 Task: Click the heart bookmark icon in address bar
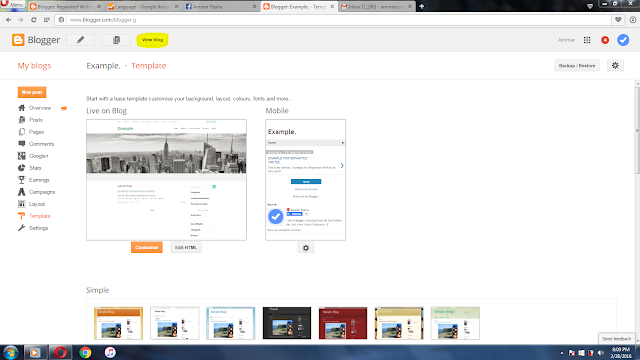click(x=618, y=20)
